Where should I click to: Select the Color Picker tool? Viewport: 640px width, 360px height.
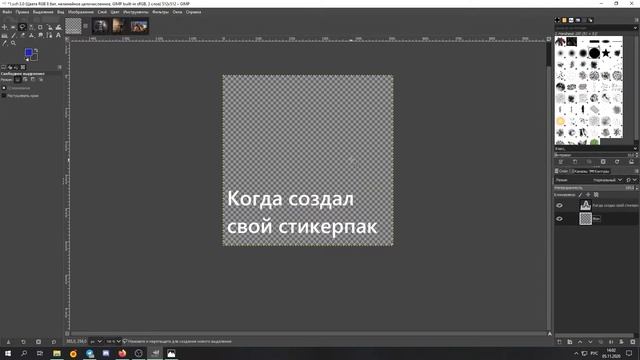click(4, 43)
